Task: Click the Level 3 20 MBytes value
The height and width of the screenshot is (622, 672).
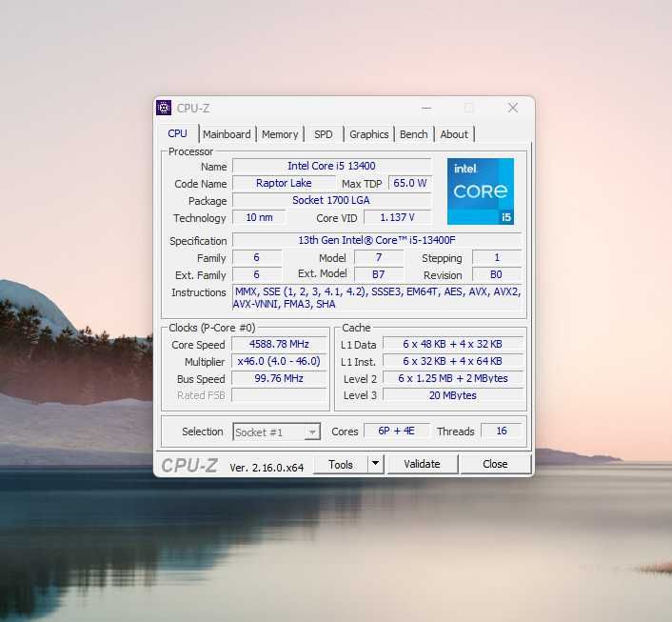Action: click(x=452, y=395)
